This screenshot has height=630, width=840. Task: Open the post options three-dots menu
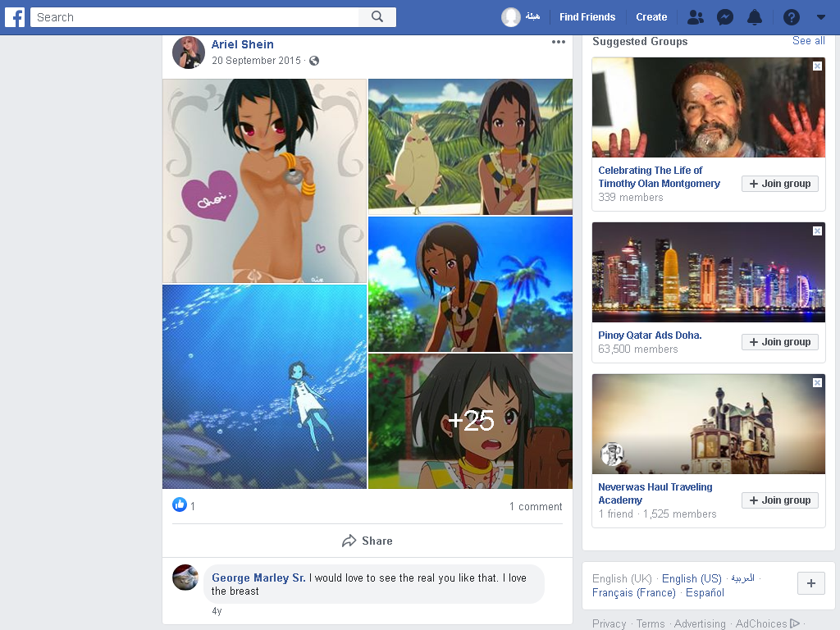pos(558,42)
